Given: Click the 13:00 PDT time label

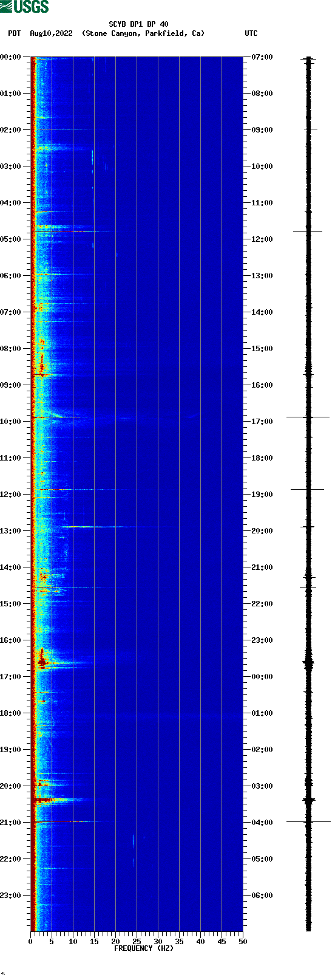Looking at the screenshot, I should (x=11, y=531).
